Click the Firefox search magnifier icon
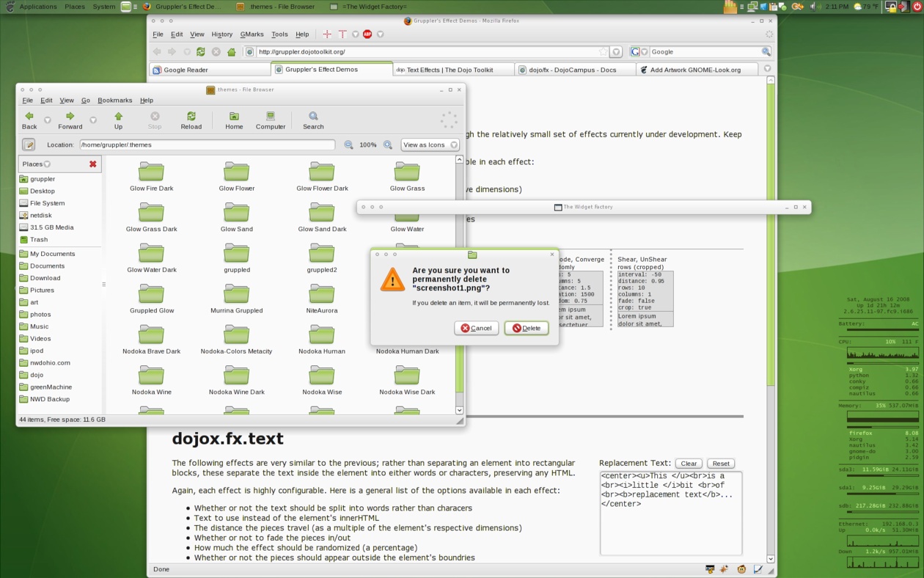This screenshot has width=924, height=578. [x=766, y=52]
